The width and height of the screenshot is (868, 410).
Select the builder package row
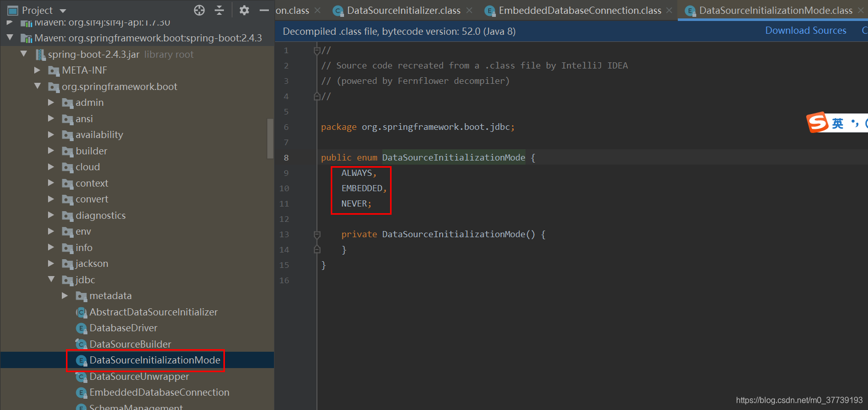coord(137,151)
